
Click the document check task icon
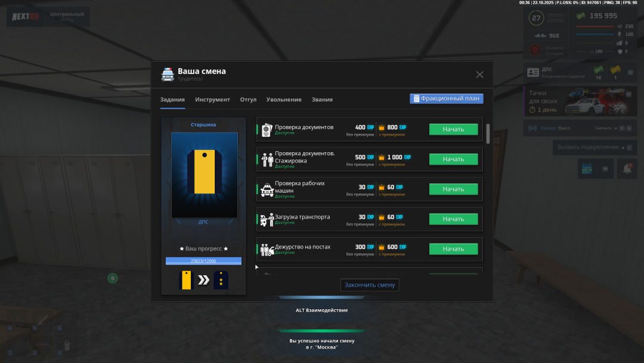[x=267, y=129]
